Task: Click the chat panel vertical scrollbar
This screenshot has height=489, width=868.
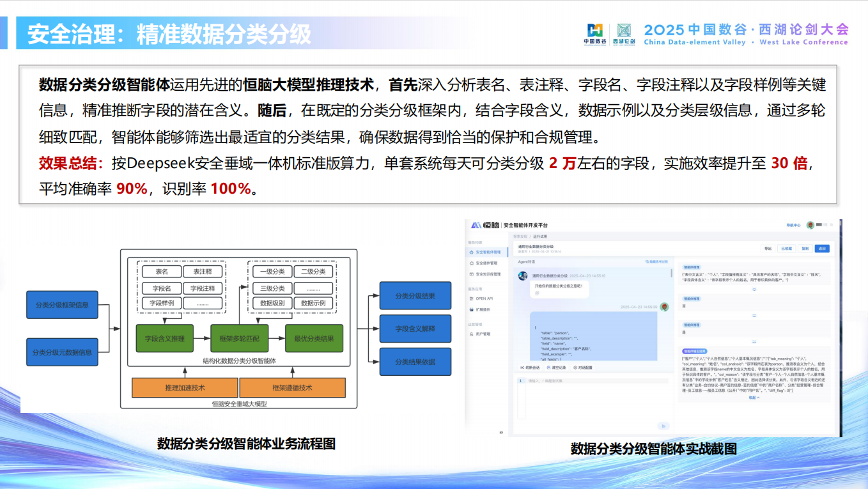Action: click(671, 273)
